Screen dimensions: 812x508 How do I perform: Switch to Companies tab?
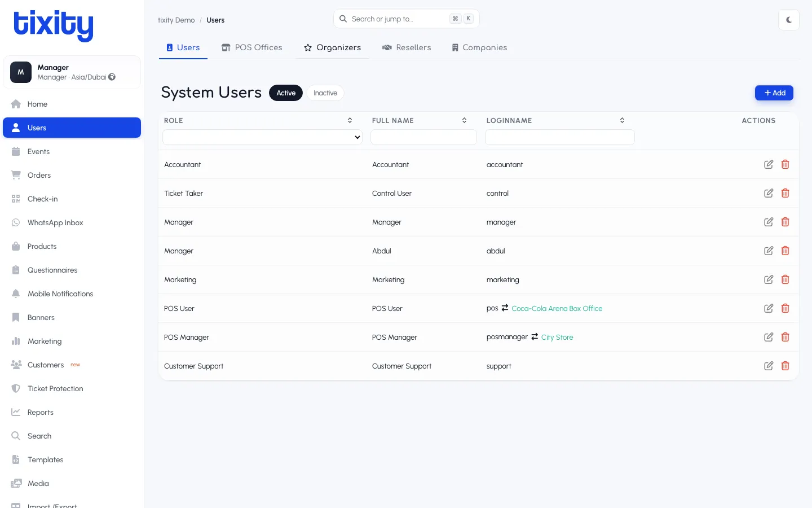479,47
